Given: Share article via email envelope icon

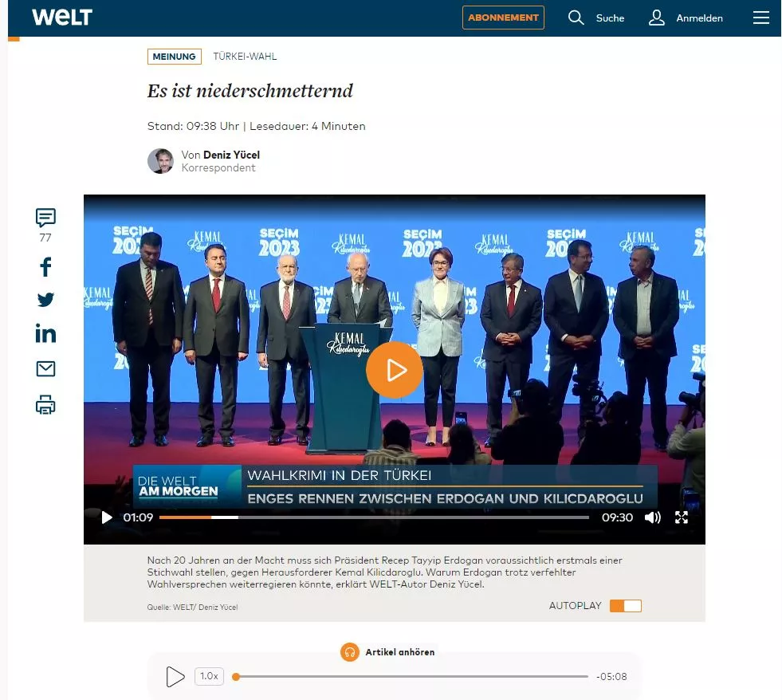Looking at the screenshot, I should (x=45, y=368).
